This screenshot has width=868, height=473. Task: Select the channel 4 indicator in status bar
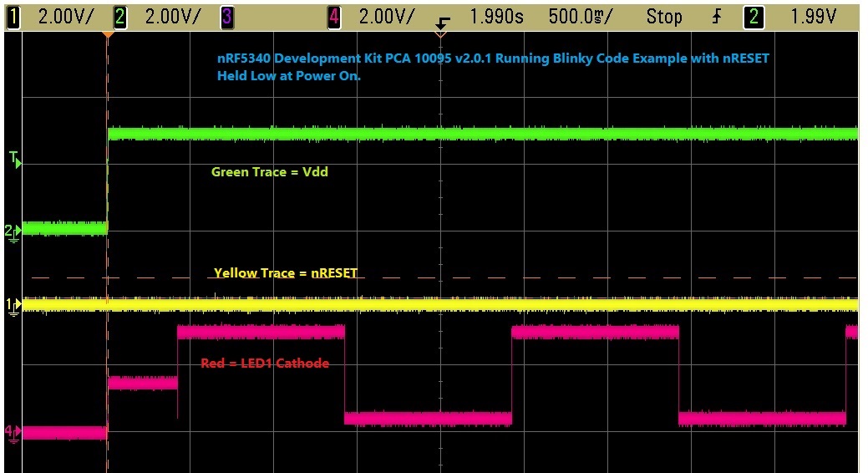point(334,18)
